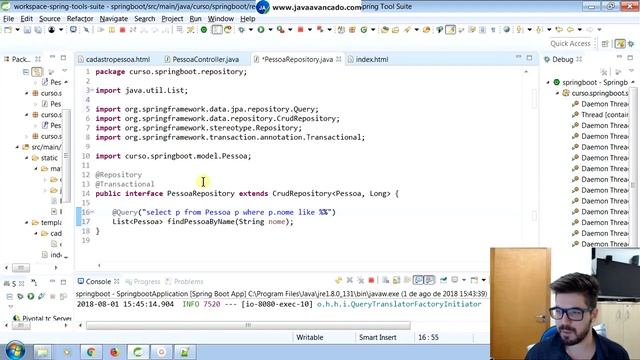Toggle the Scroll Lock icon in Console
This screenshot has width=640, height=360.
coord(396,280)
